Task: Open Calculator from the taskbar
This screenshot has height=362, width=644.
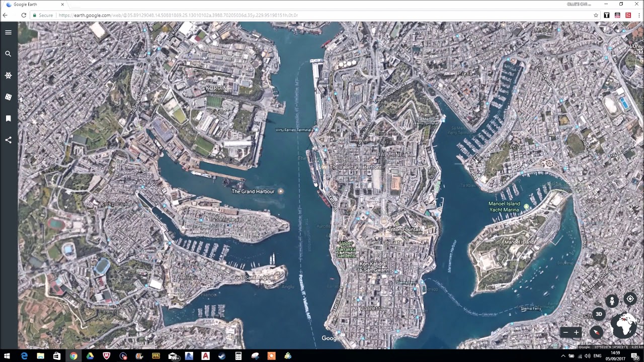Action: click(x=238, y=356)
